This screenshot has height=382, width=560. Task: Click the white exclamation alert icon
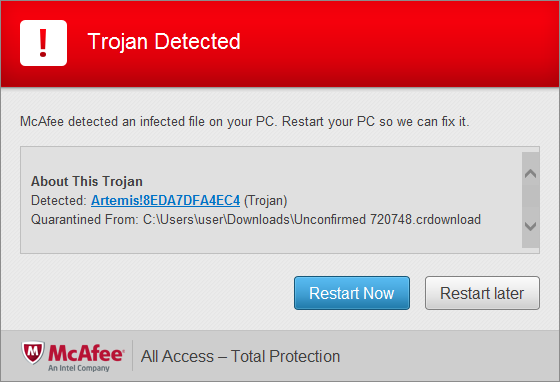(43, 43)
